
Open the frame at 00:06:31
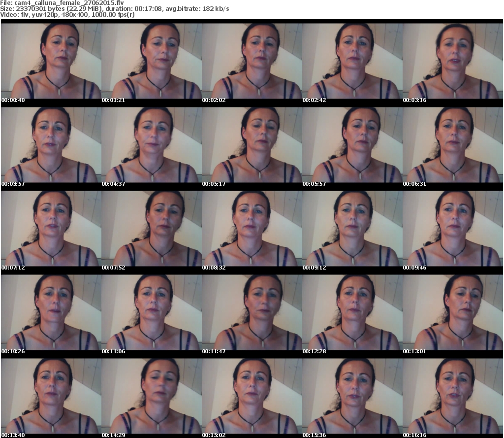(453, 145)
